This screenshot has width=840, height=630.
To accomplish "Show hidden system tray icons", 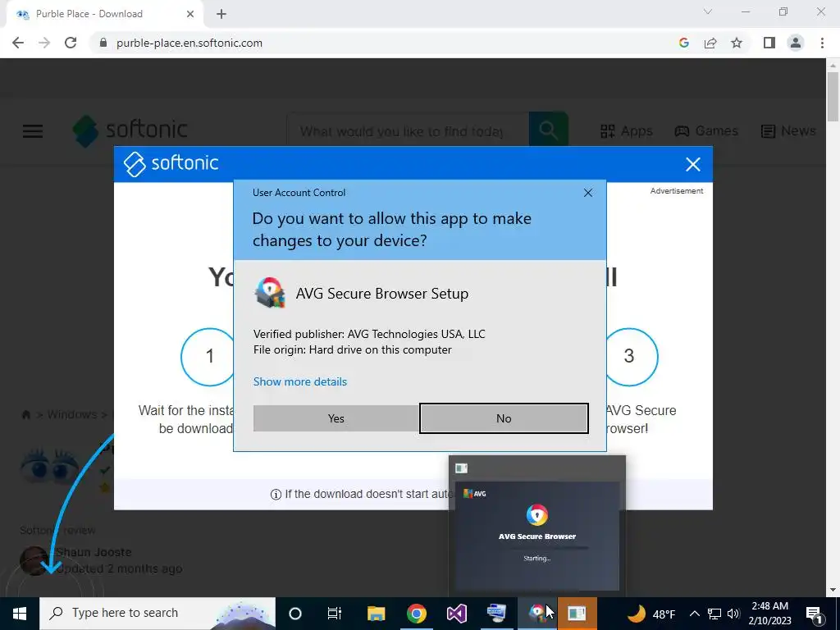I will click(x=694, y=614).
